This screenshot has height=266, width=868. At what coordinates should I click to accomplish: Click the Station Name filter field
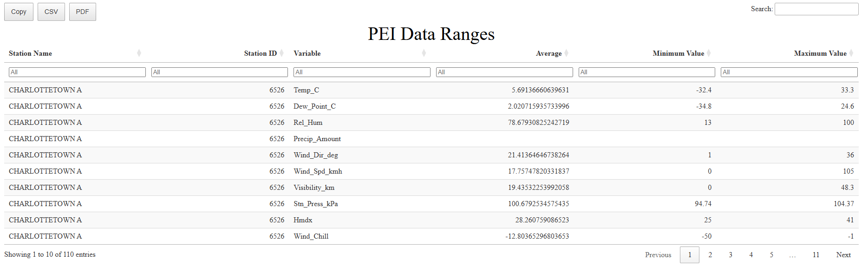click(x=77, y=72)
